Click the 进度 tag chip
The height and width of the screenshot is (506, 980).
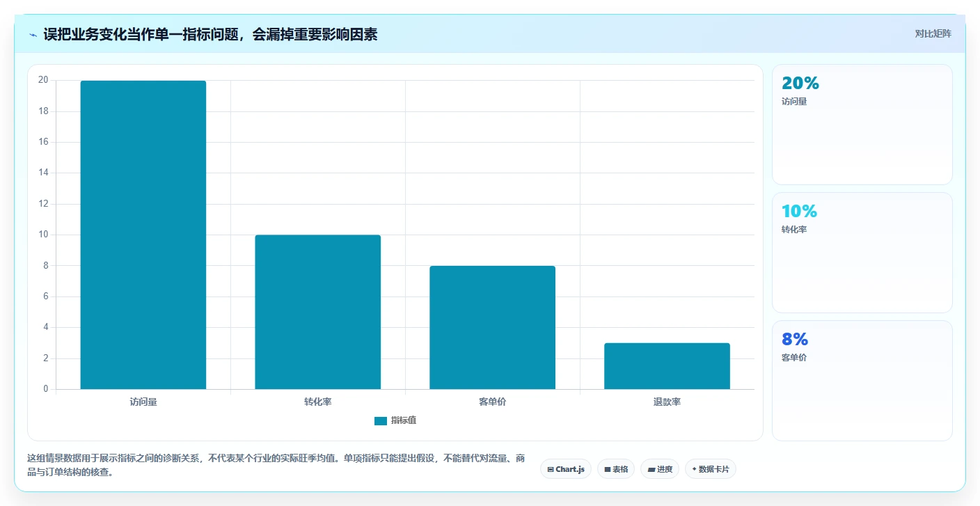point(660,469)
